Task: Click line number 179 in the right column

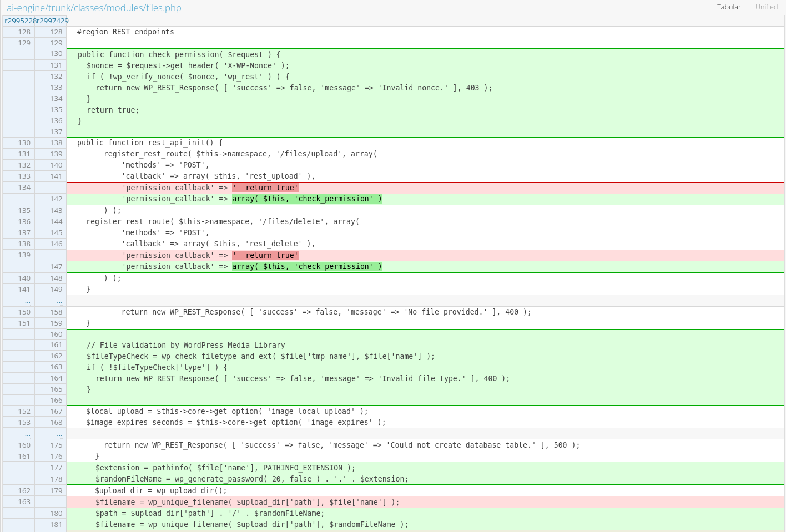Action: point(57,490)
